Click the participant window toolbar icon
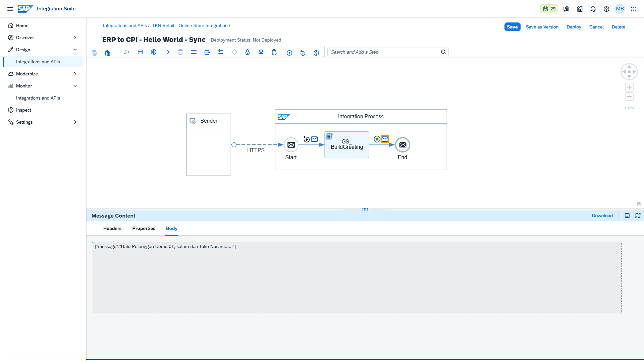 (140, 52)
